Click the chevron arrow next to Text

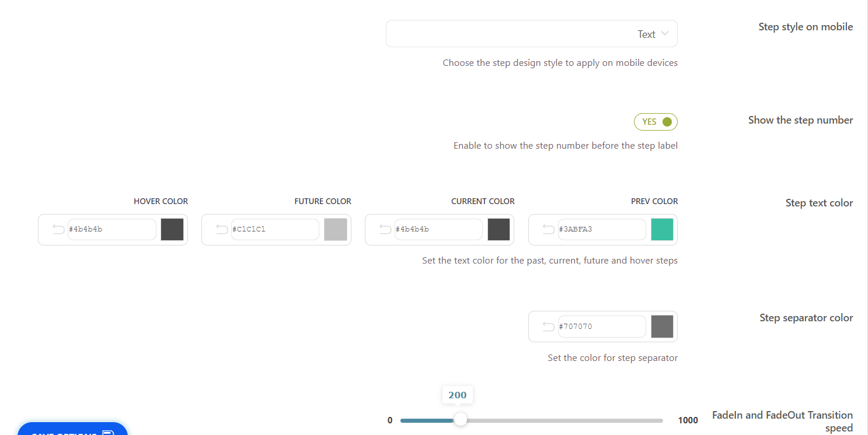click(665, 34)
